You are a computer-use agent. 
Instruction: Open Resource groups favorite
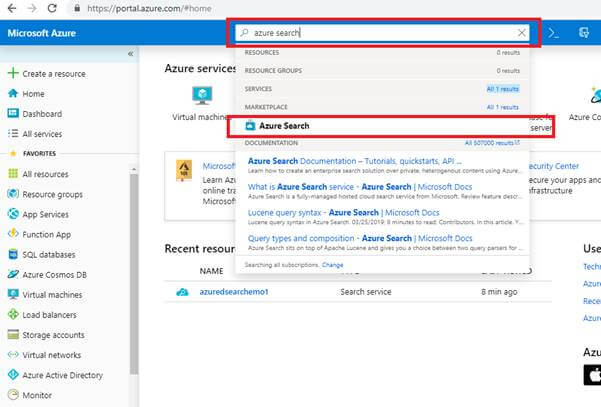click(x=53, y=194)
